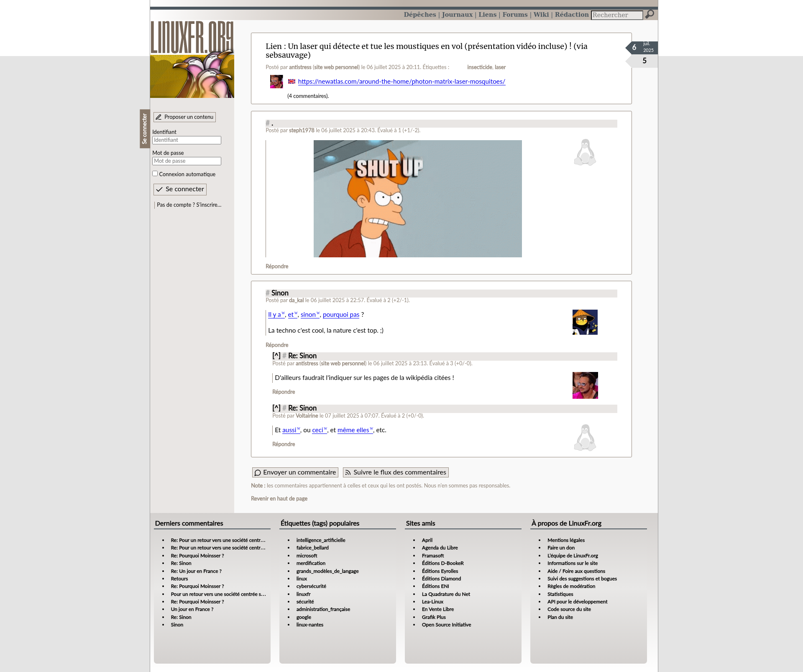Viewport: 803px width, 672px height.
Task: Click the UK flag language icon
Action: click(292, 82)
